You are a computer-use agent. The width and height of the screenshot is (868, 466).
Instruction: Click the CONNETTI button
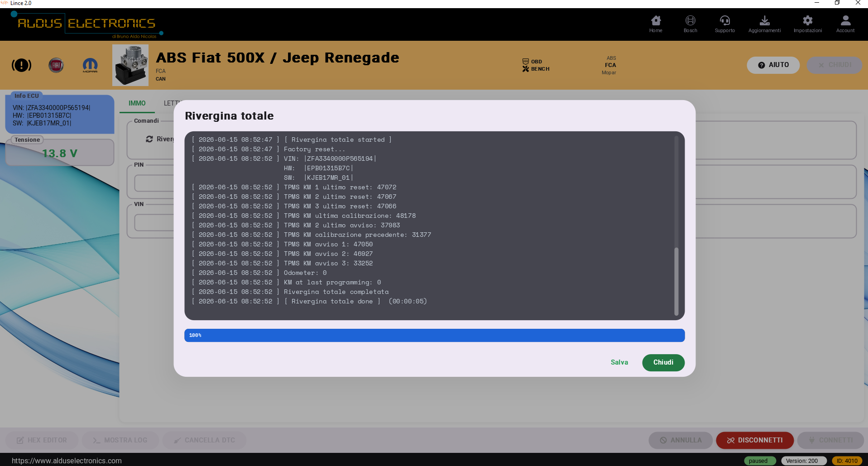click(x=830, y=440)
